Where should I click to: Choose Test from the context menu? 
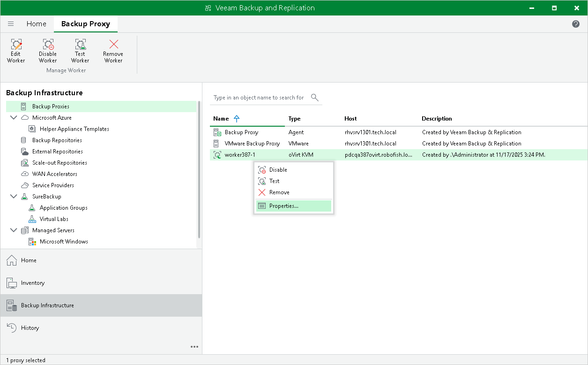click(x=294, y=181)
